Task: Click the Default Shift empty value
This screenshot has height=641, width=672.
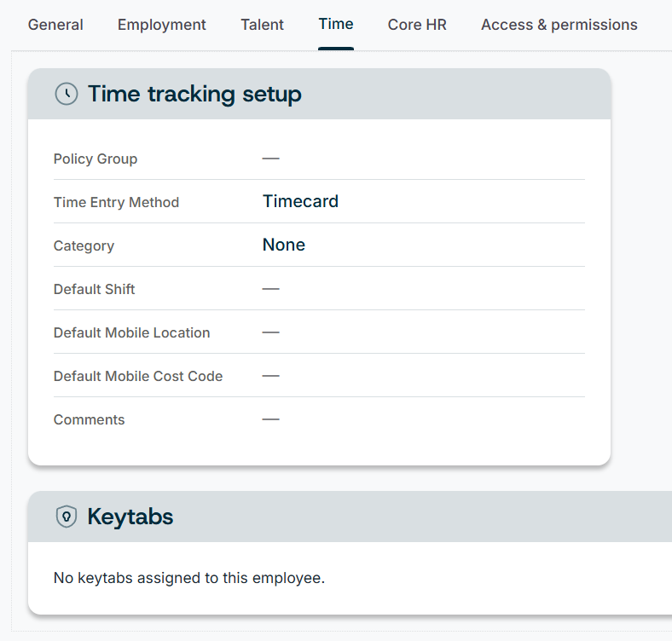Action: click(x=271, y=289)
